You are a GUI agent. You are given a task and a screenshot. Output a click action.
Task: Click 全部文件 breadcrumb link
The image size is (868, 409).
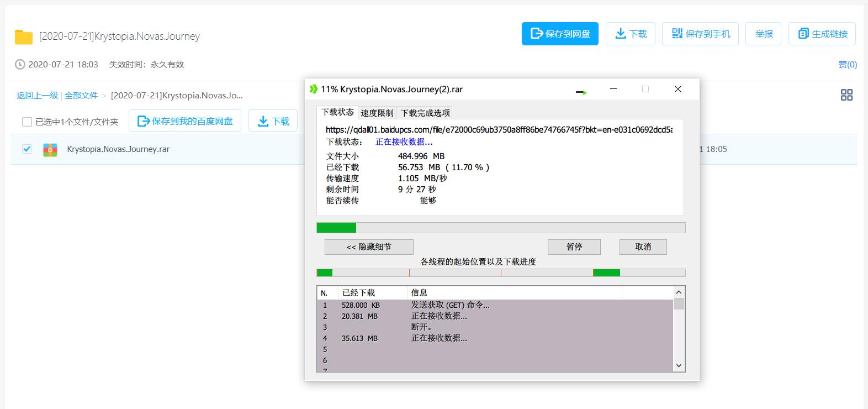click(x=81, y=95)
